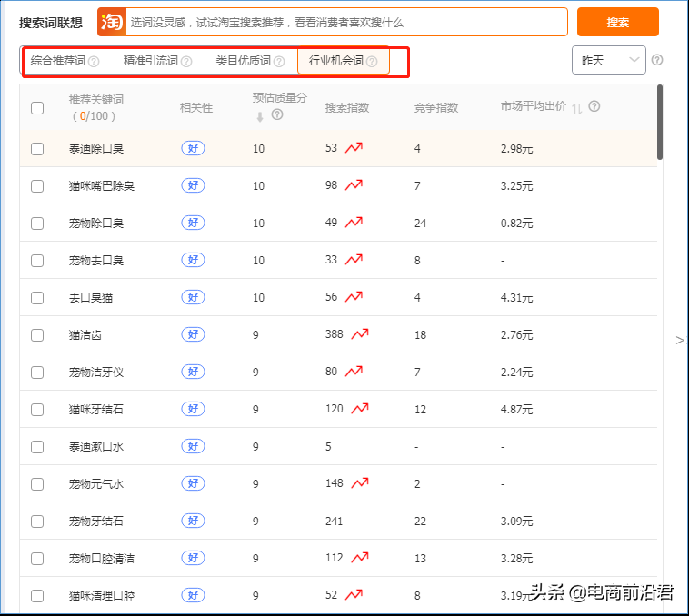Click the help icon for 预估质量分
The image size is (689, 616).
pos(277,114)
